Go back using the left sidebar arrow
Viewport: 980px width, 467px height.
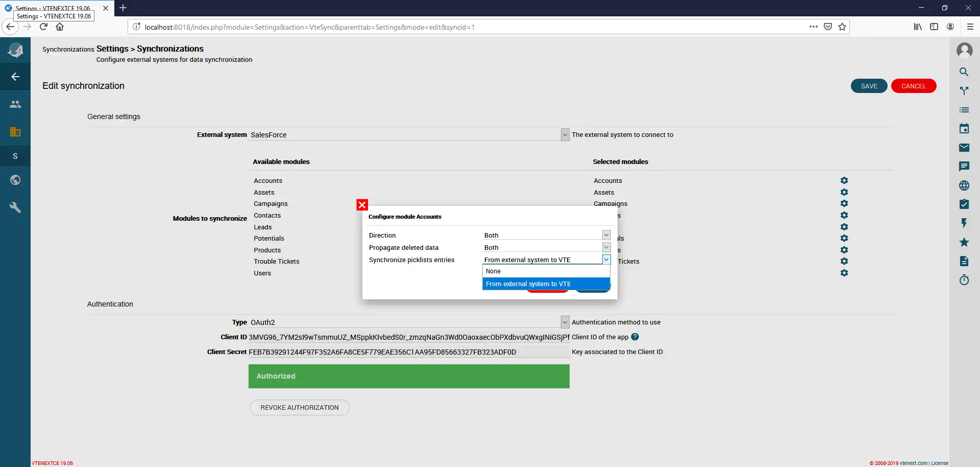pyautogui.click(x=15, y=77)
